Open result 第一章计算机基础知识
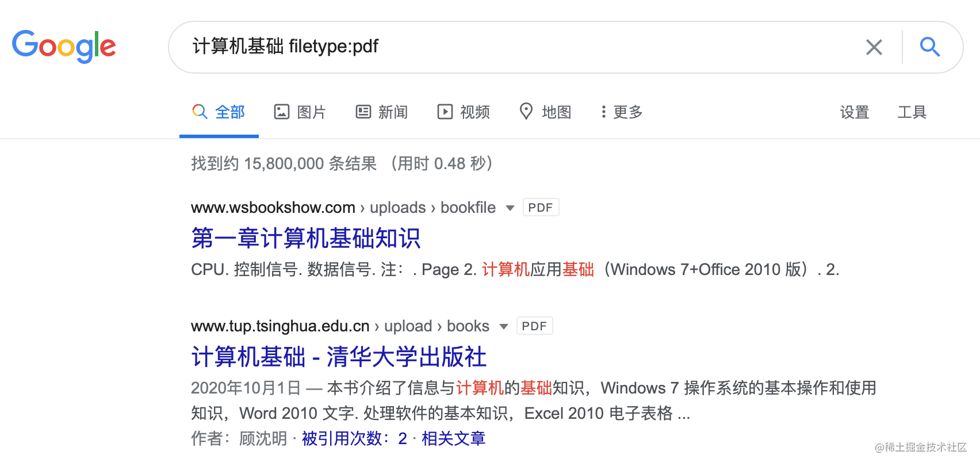The height and width of the screenshot is (466, 980). (306, 238)
